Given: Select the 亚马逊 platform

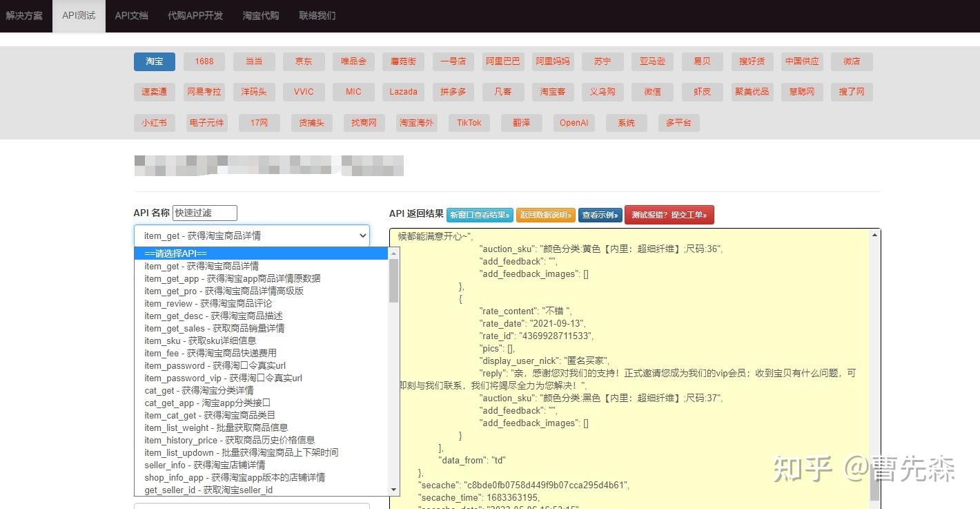Looking at the screenshot, I should coord(652,61).
